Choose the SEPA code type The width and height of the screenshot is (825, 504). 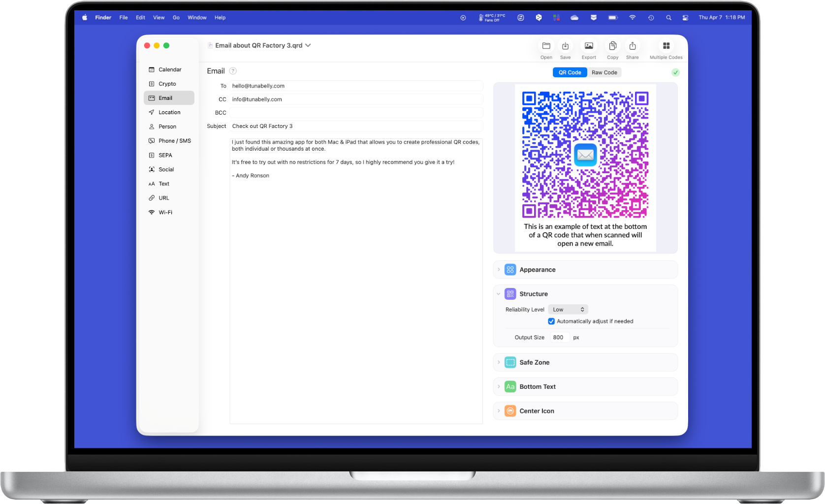164,155
